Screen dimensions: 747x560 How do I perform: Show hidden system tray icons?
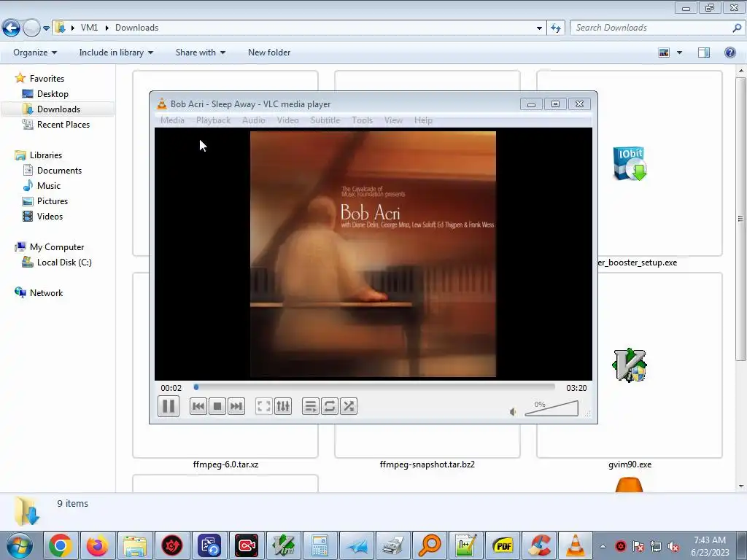pos(603,546)
